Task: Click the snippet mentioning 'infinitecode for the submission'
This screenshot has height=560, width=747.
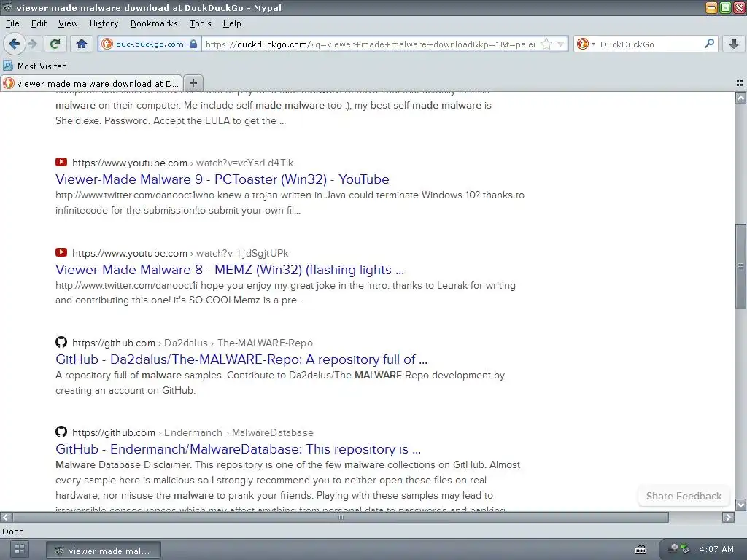Action: pyautogui.click(x=290, y=203)
